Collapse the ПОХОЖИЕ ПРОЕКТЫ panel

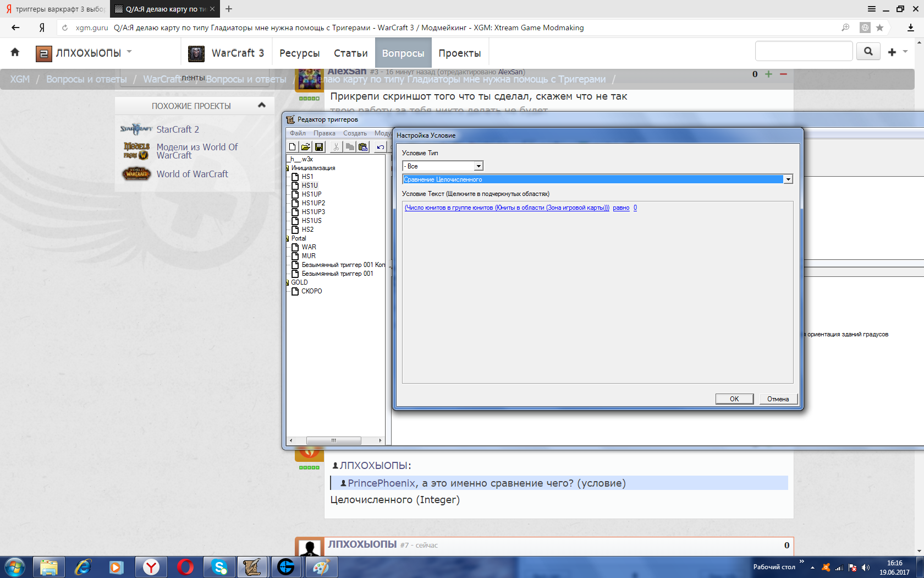(x=262, y=105)
